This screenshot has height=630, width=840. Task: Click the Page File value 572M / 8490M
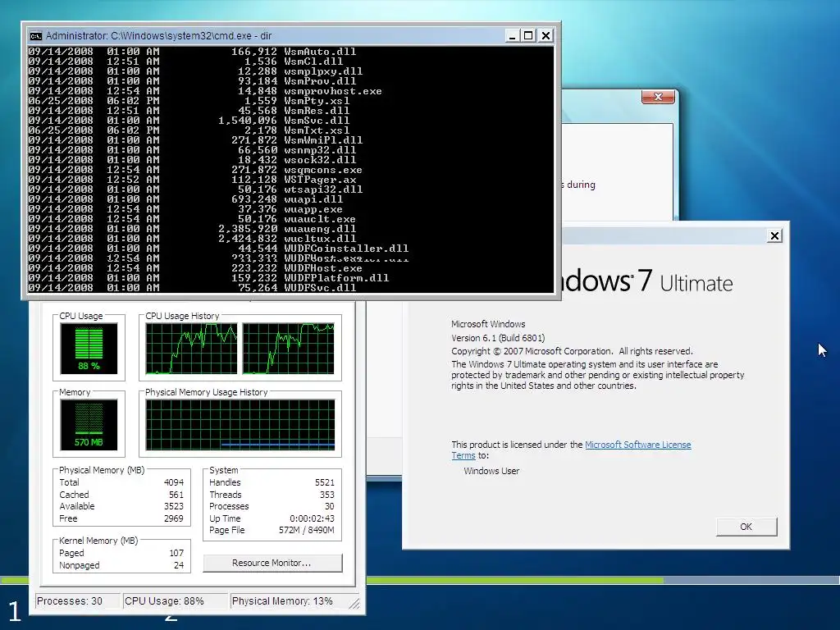tap(307, 531)
